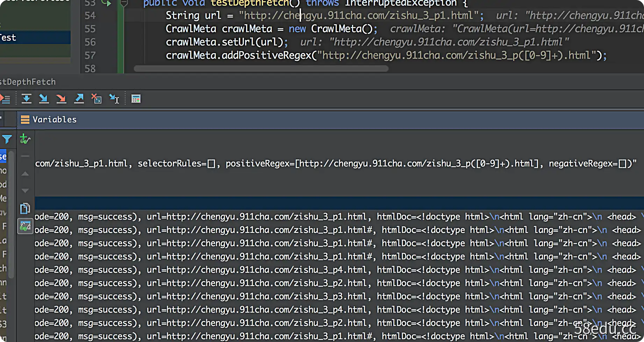This screenshot has width=644, height=342.
Task: Click the Step Into debugger icon
Action: [x=44, y=99]
